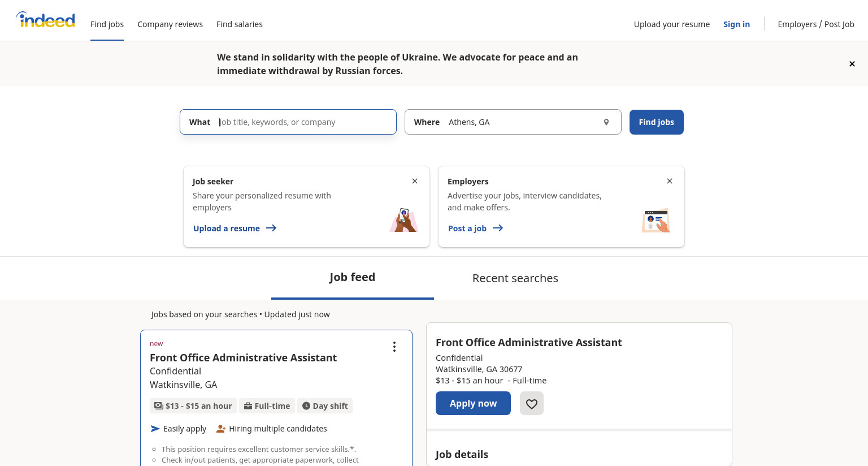Click Day shift tag

[x=325, y=406]
